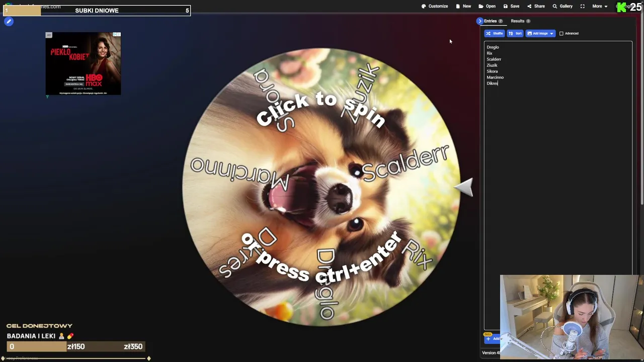The width and height of the screenshot is (644, 362).
Task: Enable the Advanced checkbox
Action: click(x=561, y=33)
